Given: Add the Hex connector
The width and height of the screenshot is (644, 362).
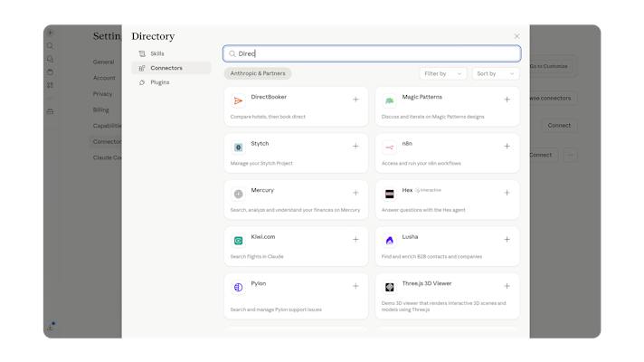Looking at the screenshot, I should (507, 193).
